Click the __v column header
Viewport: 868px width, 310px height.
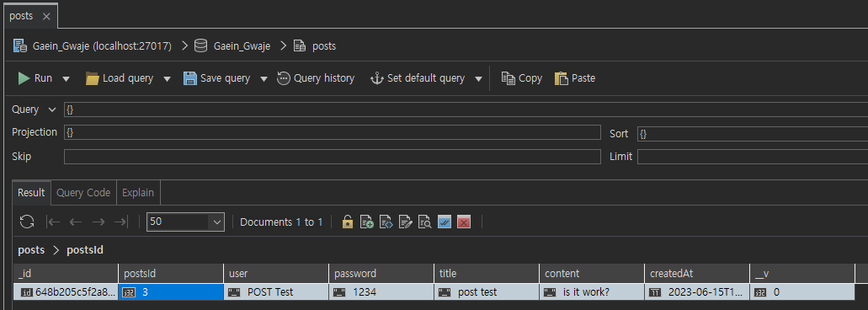tap(801, 273)
